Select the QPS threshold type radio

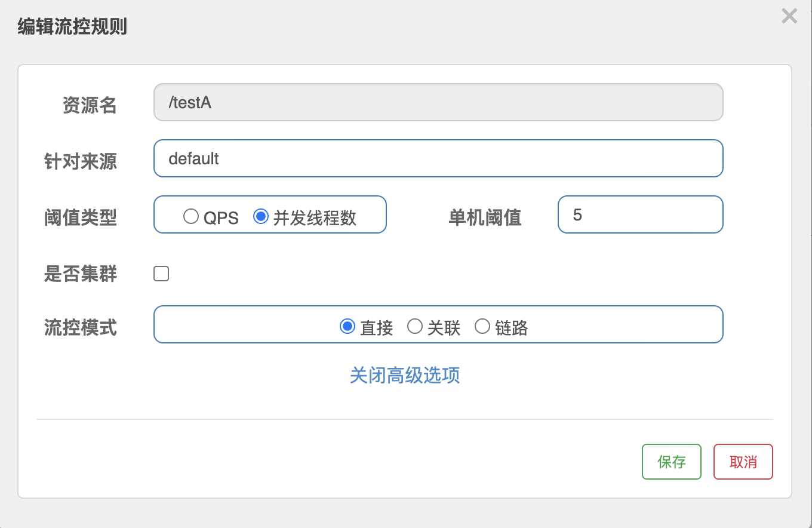coord(191,216)
